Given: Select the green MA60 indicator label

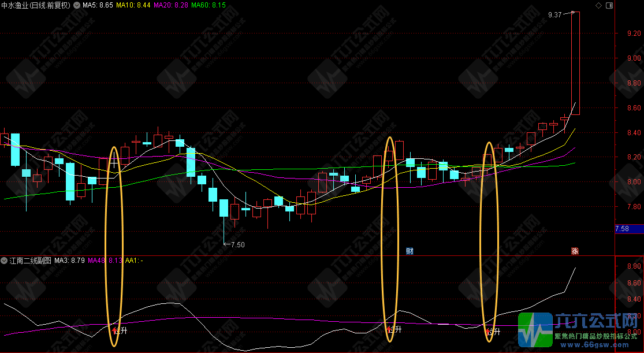Looking at the screenshot, I should click(x=208, y=5).
